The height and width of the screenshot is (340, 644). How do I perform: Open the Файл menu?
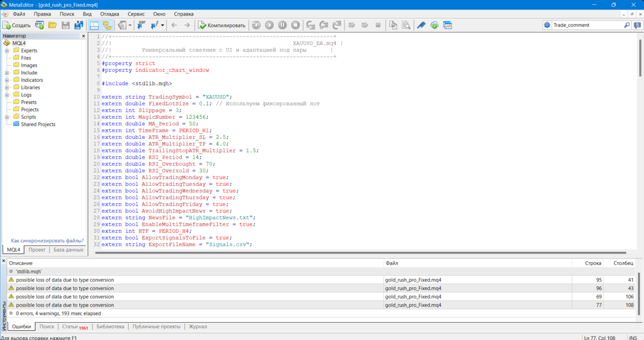click(19, 14)
